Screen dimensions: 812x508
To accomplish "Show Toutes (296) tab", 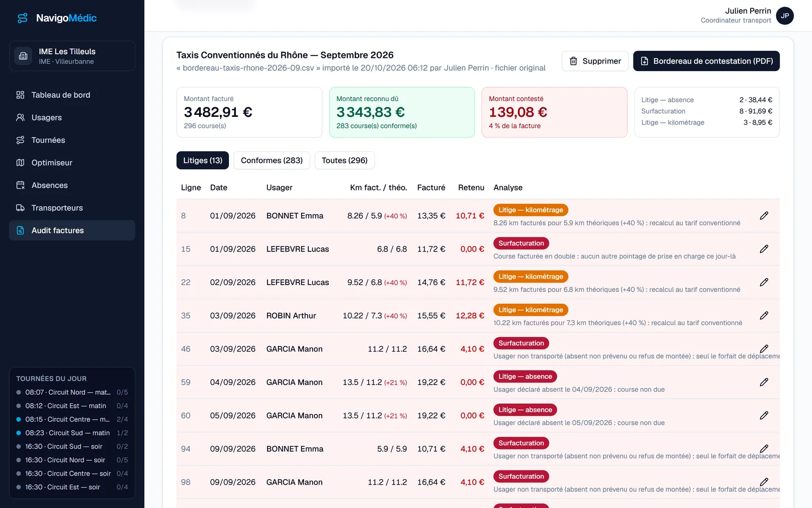I will (x=345, y=161).
